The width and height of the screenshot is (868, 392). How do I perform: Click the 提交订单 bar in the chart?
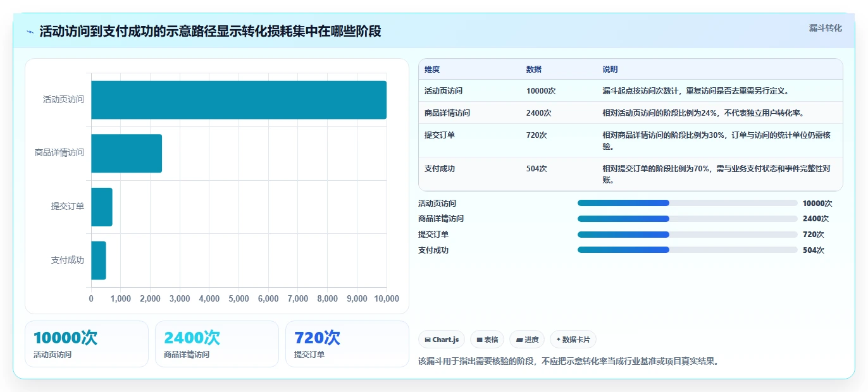[x=102, y=207]
